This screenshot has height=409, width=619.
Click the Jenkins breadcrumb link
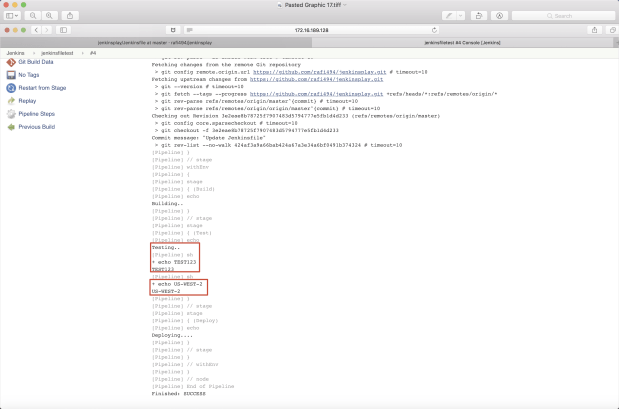(15, 53)
